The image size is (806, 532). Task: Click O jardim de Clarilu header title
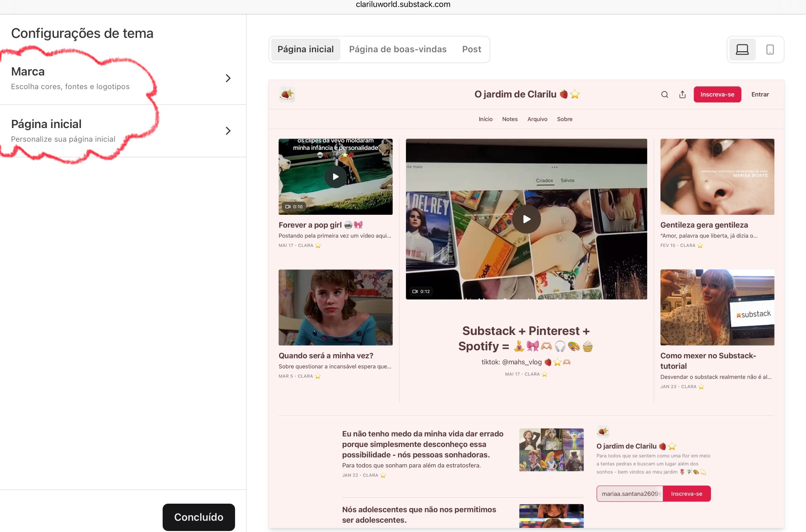coord(527,94)
